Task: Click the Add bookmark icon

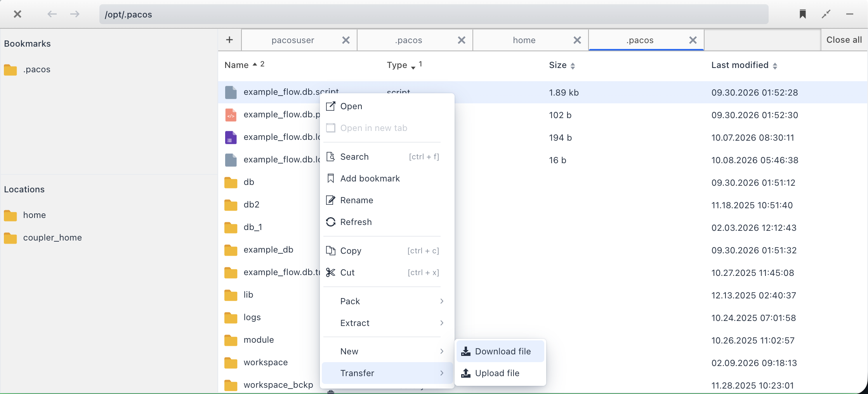Action: (331, 178)
